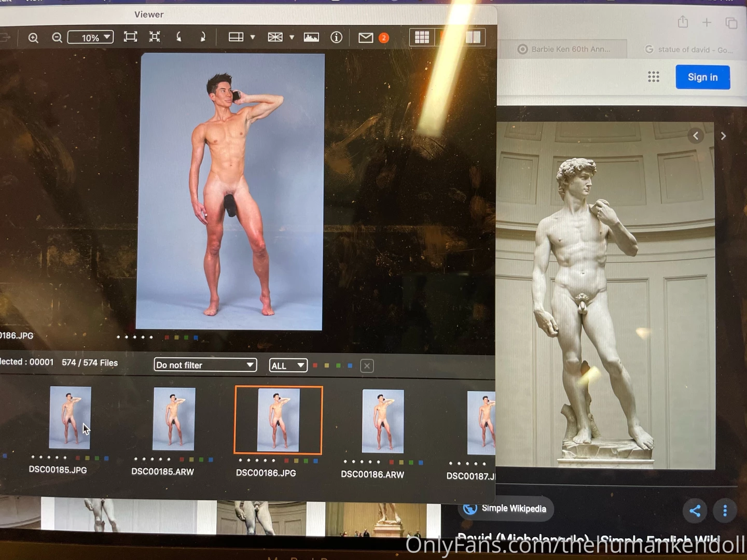Open the 'Do not filter' dropdown

point(205,365)
